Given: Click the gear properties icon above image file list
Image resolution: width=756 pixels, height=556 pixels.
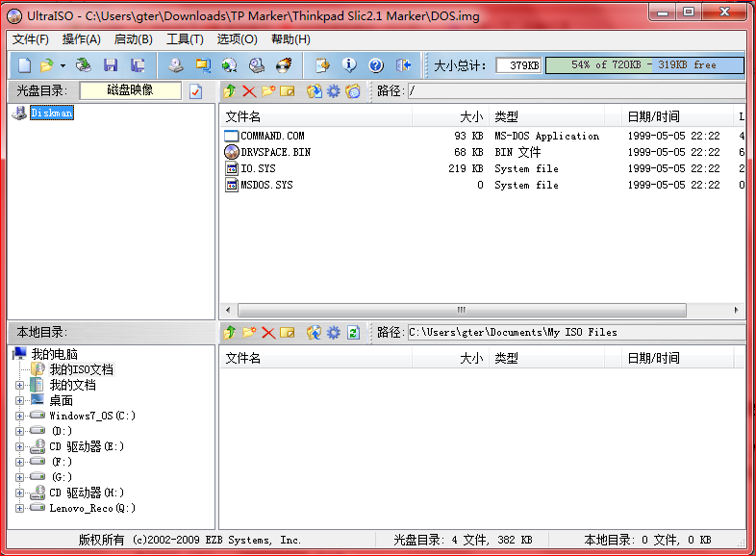Looking at the screenshot, I should tap(334, 91).
